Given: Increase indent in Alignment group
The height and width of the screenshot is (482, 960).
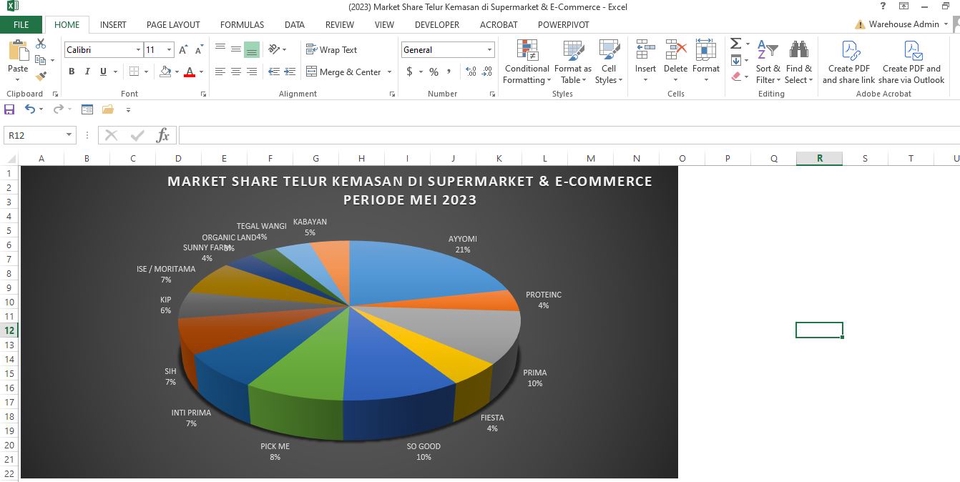Looking at the screenshot, I should click(x=290, y=72).
